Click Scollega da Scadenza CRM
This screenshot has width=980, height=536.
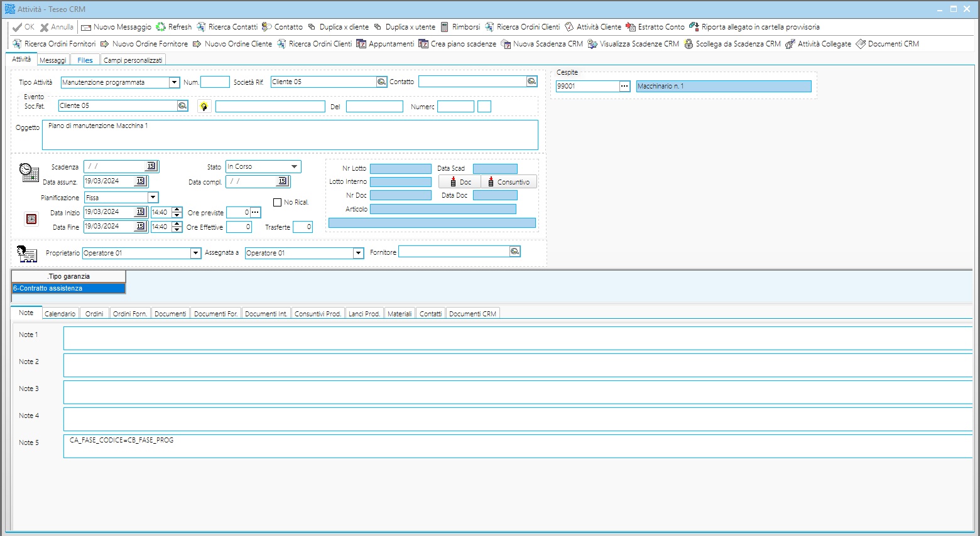point(732,44)
